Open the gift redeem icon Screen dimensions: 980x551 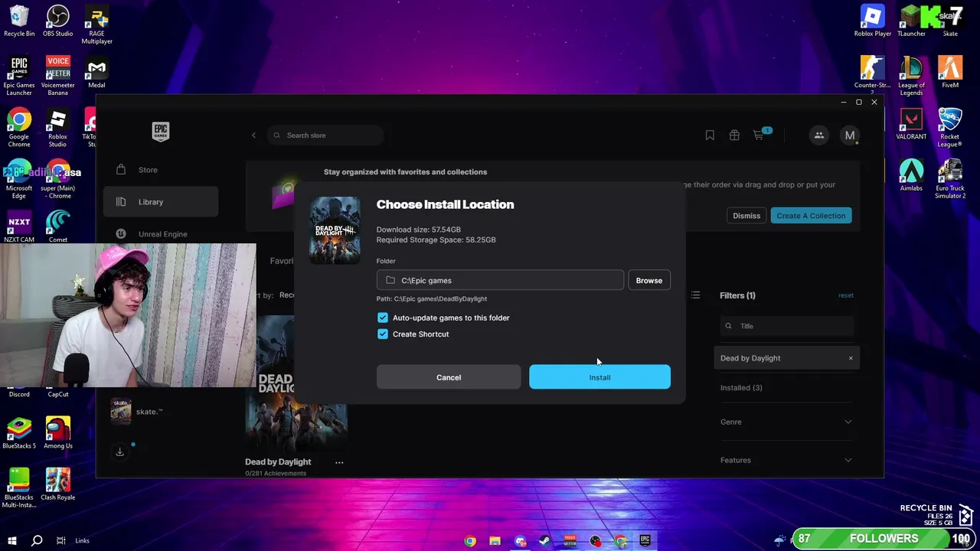point(734,135)
